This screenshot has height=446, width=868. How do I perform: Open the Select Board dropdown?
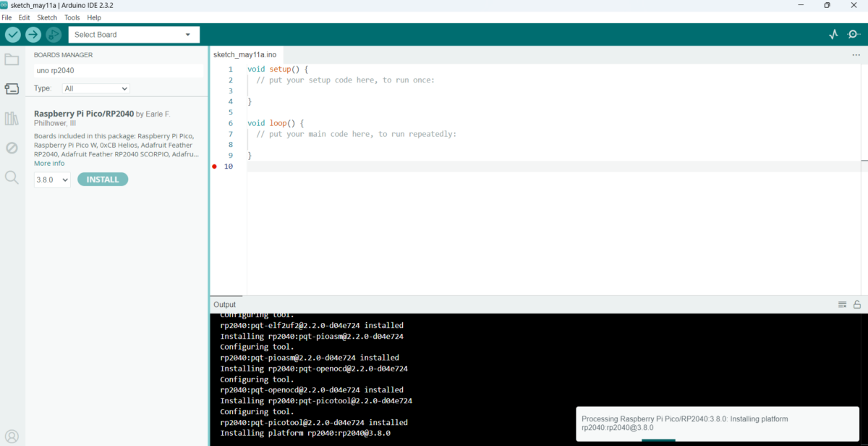[x=134, y=35]
